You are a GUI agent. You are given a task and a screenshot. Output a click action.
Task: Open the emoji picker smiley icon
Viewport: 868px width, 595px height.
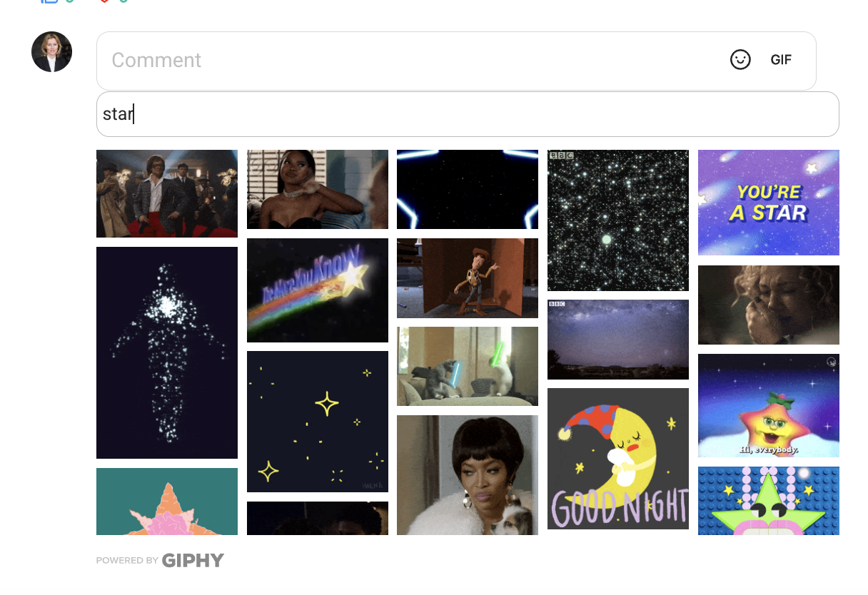tap(740, 60)
